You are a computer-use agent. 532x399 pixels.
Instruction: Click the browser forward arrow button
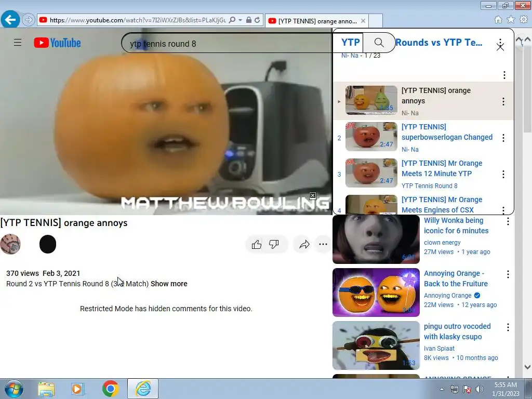pos(29,20)
